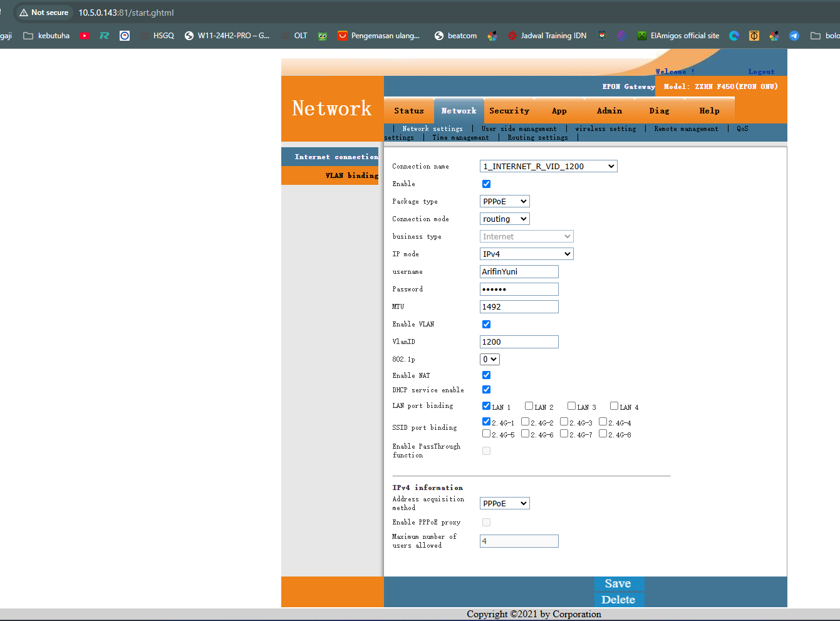Open the 802.1p priority dropdown
Screen dimensions: 840x621
click(x=489, y=359)
